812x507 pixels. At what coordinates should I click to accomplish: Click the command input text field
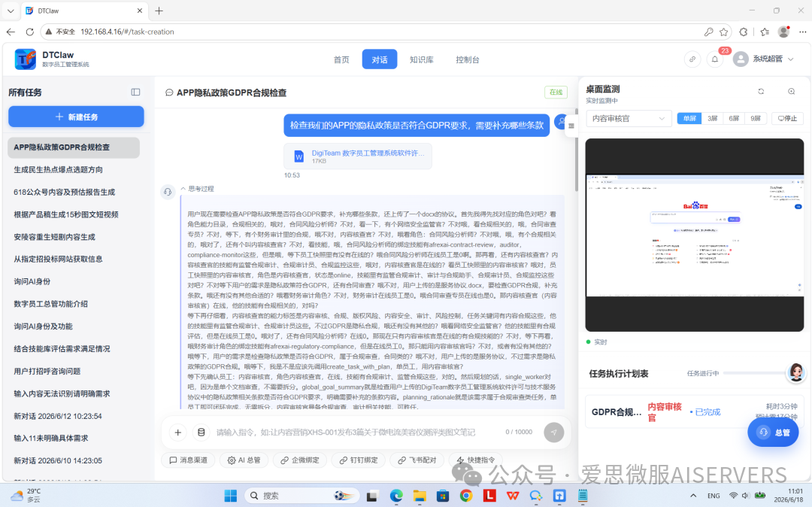tap(357, 432)
